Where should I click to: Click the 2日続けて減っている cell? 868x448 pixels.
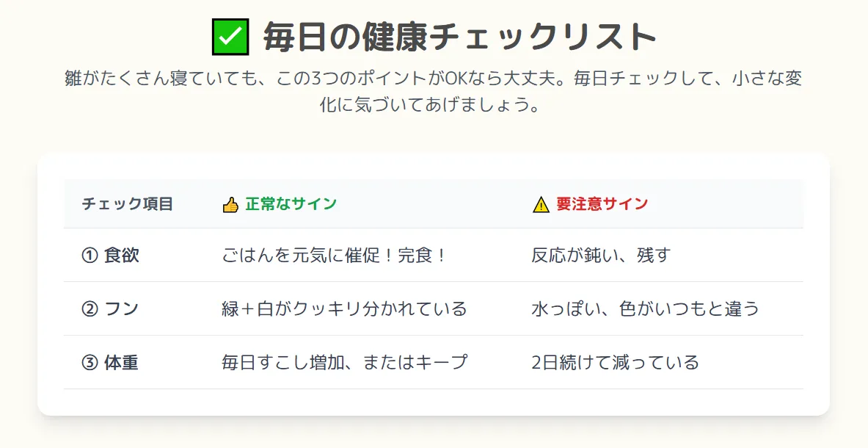[615, 363]
